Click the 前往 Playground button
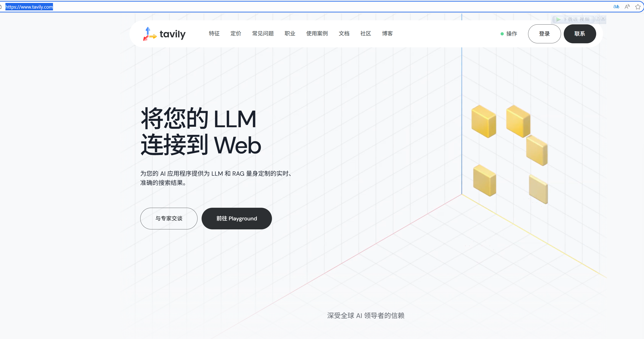 [x=237, y=218]
